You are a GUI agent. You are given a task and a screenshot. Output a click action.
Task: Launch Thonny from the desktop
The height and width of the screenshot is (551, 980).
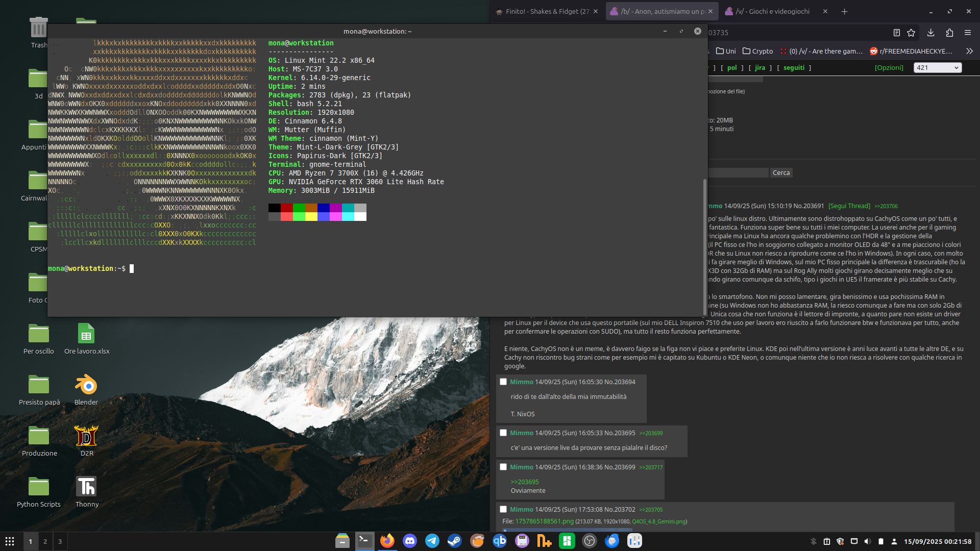pyautogui.click(x=86, y=492)
